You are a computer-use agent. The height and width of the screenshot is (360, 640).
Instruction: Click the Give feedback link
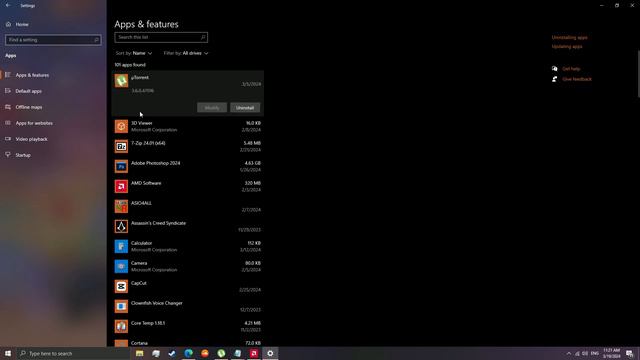(x=577, y=79)
